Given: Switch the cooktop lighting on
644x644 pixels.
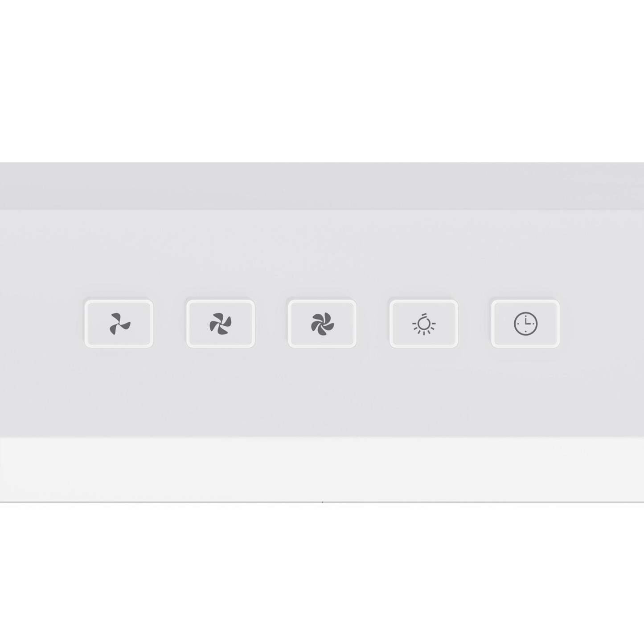Looking at the screenshot, I should (424, 324).
